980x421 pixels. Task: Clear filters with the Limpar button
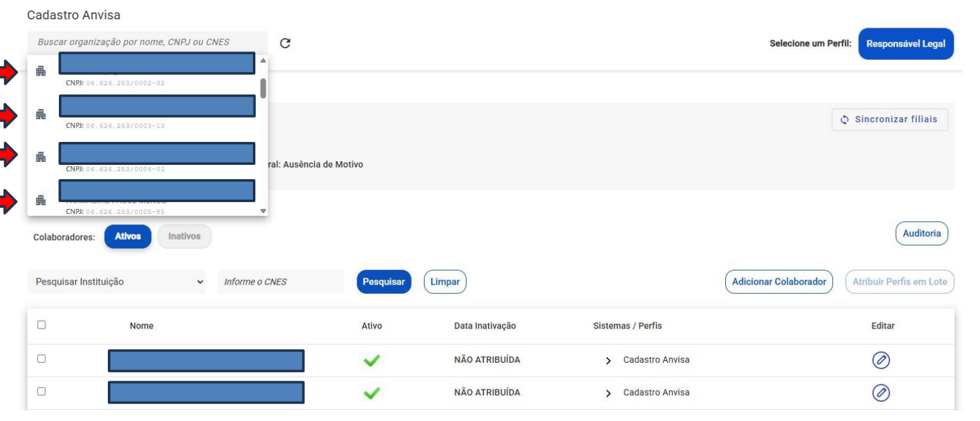tap(445, 281)
